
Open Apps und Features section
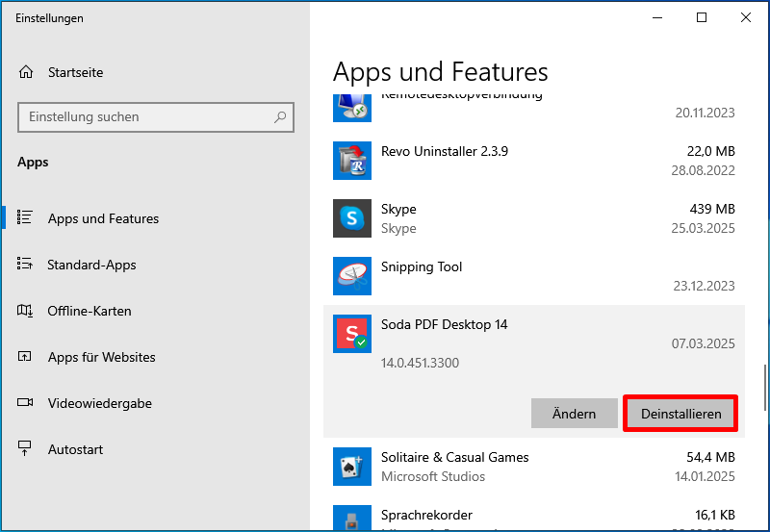[103, 218]
